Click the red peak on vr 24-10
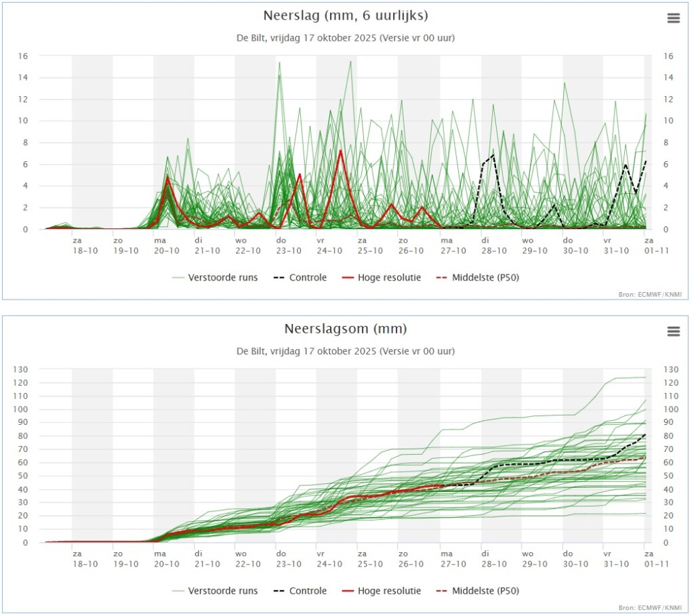 coord(340,151)
